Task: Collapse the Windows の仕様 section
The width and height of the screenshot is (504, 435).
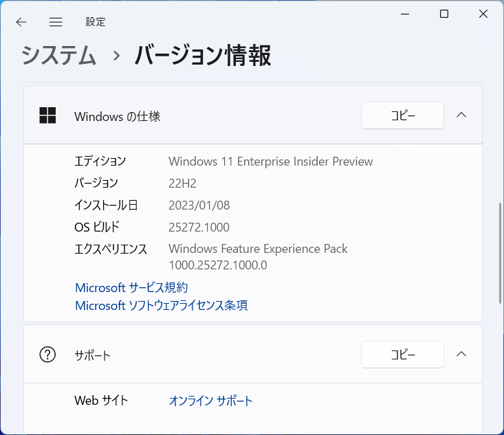Action: coord(461,115)
